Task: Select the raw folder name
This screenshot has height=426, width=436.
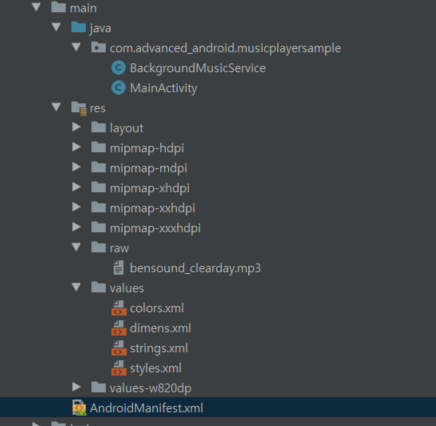Action: pos(119,248)
